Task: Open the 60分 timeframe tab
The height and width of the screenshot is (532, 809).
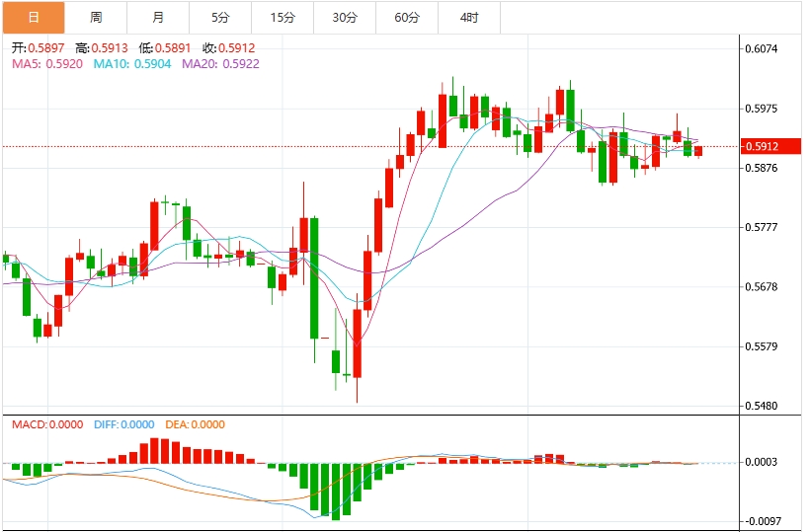Action: pos(407,18)
